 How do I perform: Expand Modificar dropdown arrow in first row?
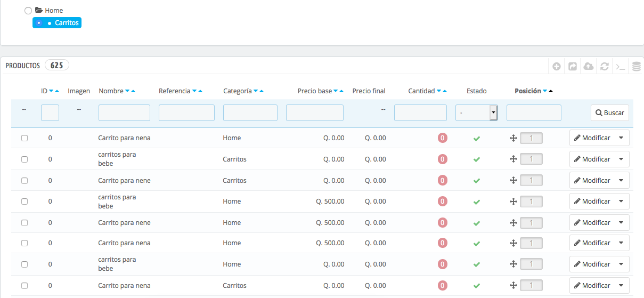click(x=621, y=138)
